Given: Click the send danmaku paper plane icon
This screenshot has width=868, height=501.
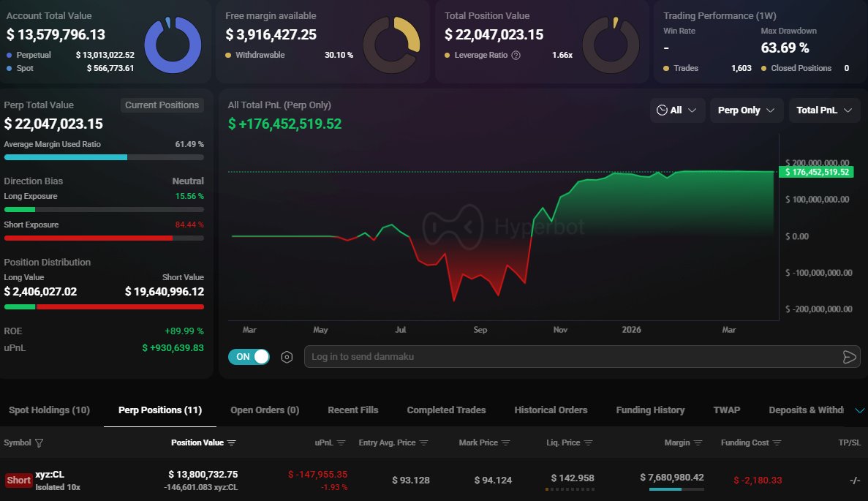Looking at the screenshot, I should coord(849,357).
